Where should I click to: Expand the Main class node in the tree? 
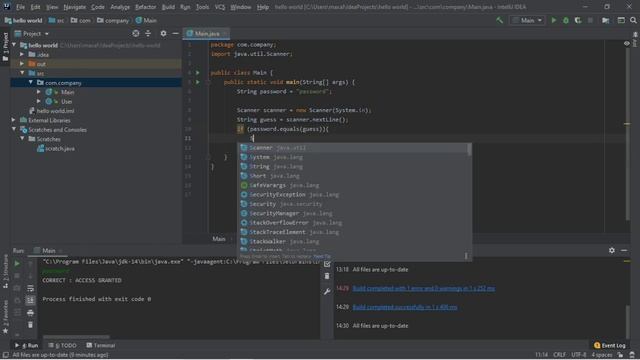pos(39,92)
